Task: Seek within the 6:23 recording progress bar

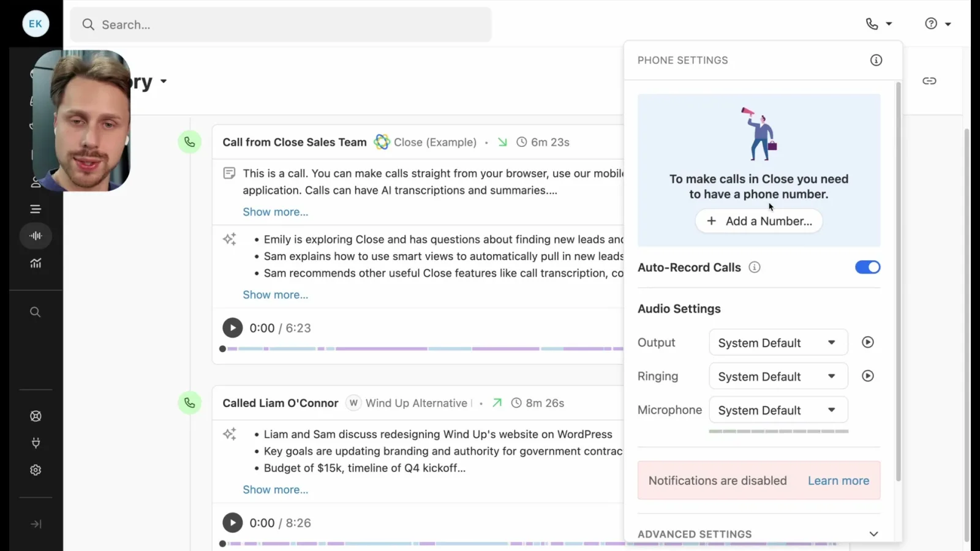Action: click(421, 348)
